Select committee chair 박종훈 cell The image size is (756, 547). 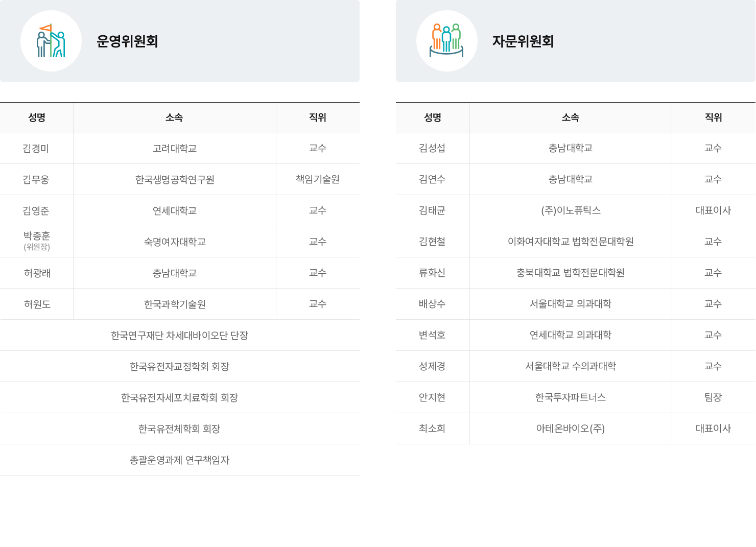37,241
